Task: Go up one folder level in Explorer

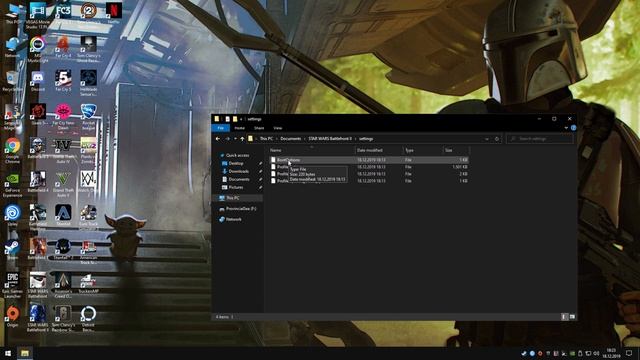Action: (242, 139)
